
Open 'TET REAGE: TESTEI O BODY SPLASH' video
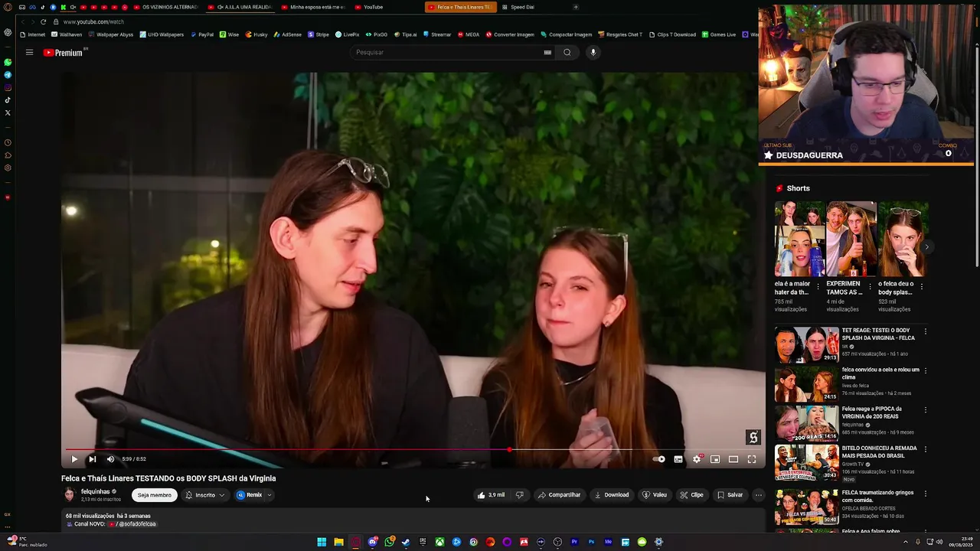pyautogui.click(x=807, y=345)
